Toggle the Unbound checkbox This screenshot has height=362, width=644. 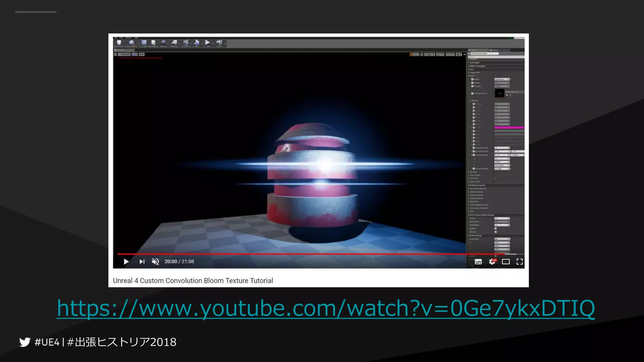(496, 232)
